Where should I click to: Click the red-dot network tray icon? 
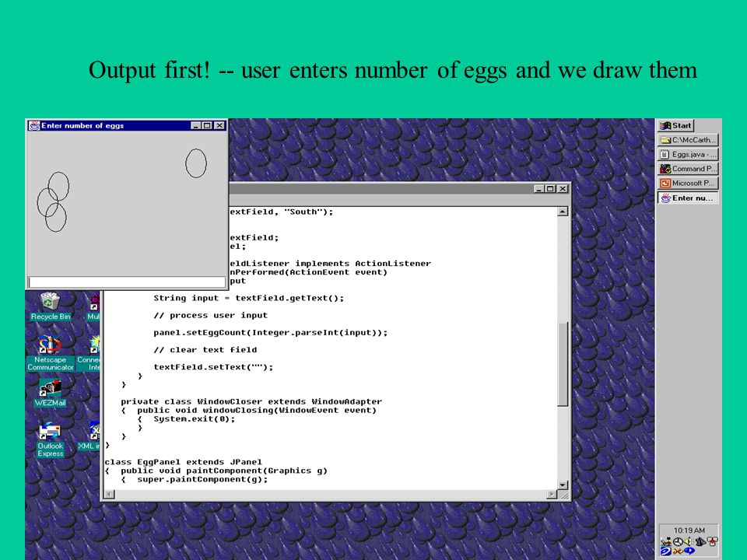[712, 541]
